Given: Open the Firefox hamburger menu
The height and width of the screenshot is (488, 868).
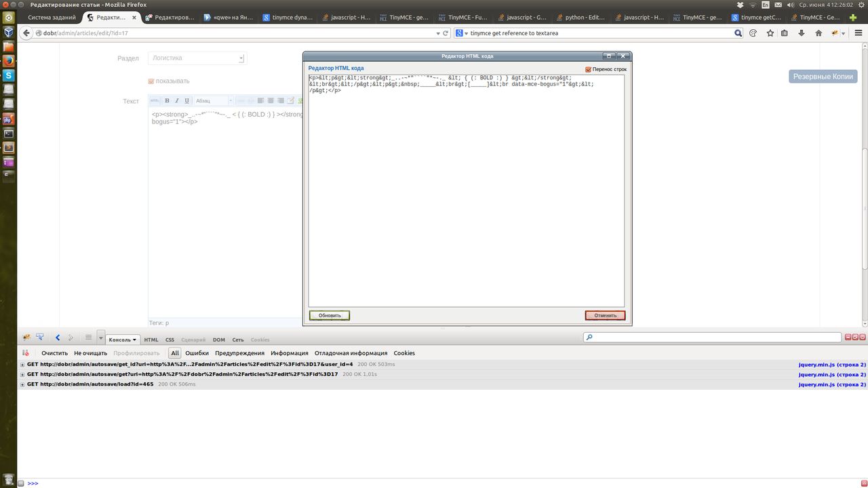Looking at the screenshot, I should point(859,33).
